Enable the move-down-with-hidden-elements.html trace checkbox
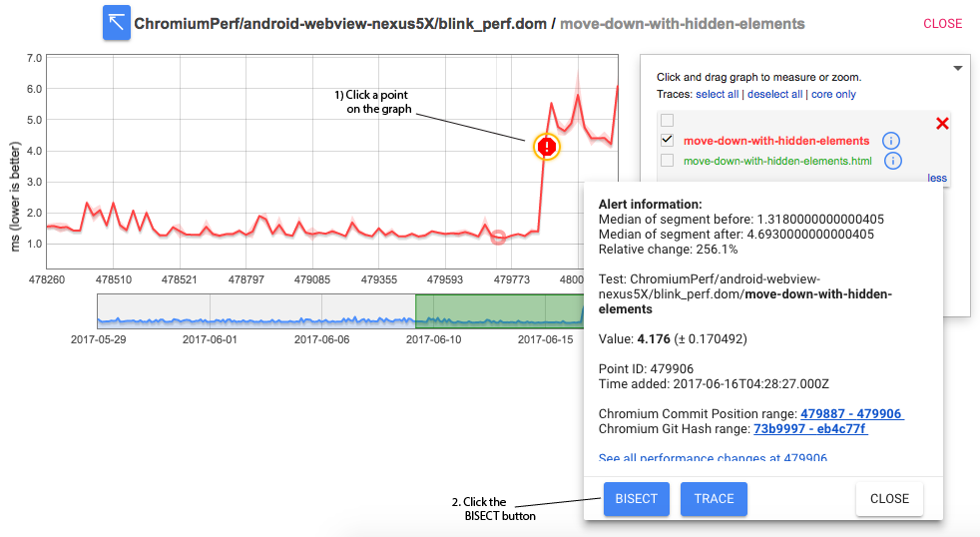Screen dimensions: 980x537 tap(667, 161)
